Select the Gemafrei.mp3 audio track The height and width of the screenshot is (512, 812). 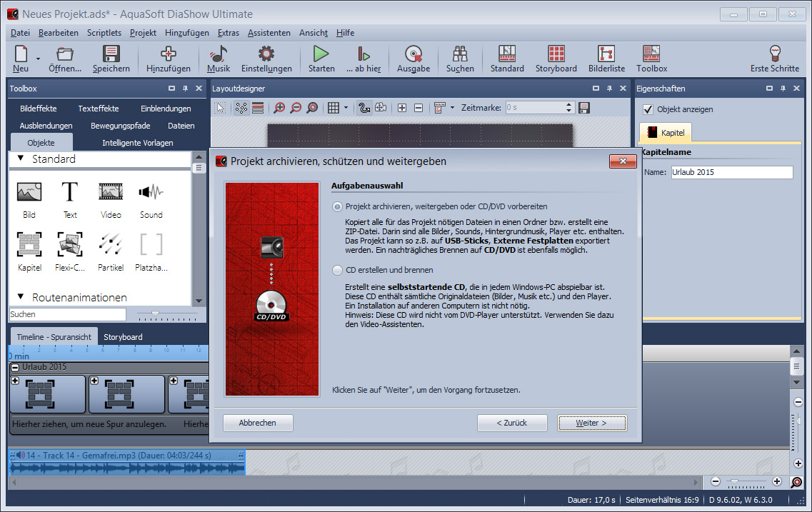[127, 462]
